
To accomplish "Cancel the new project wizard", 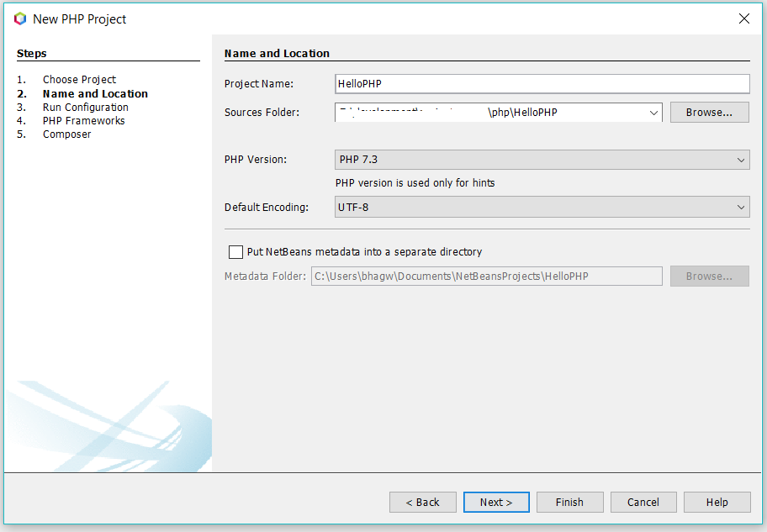I will point(643,503).
